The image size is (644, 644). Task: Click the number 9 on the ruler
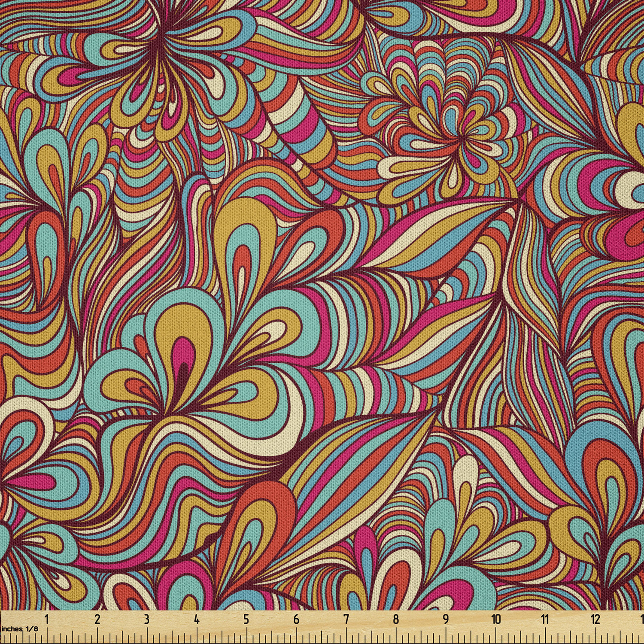point(446,620)
